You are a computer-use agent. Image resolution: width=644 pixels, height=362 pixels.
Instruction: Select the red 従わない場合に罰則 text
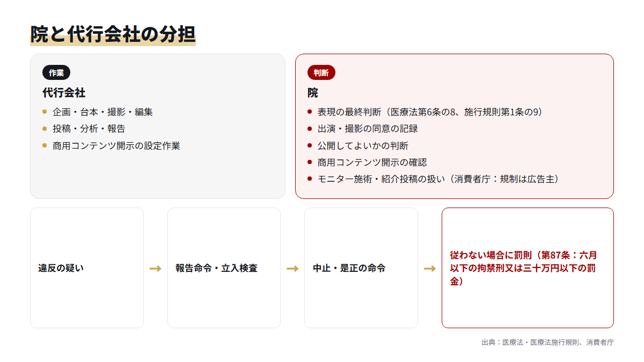click(524, 268)
